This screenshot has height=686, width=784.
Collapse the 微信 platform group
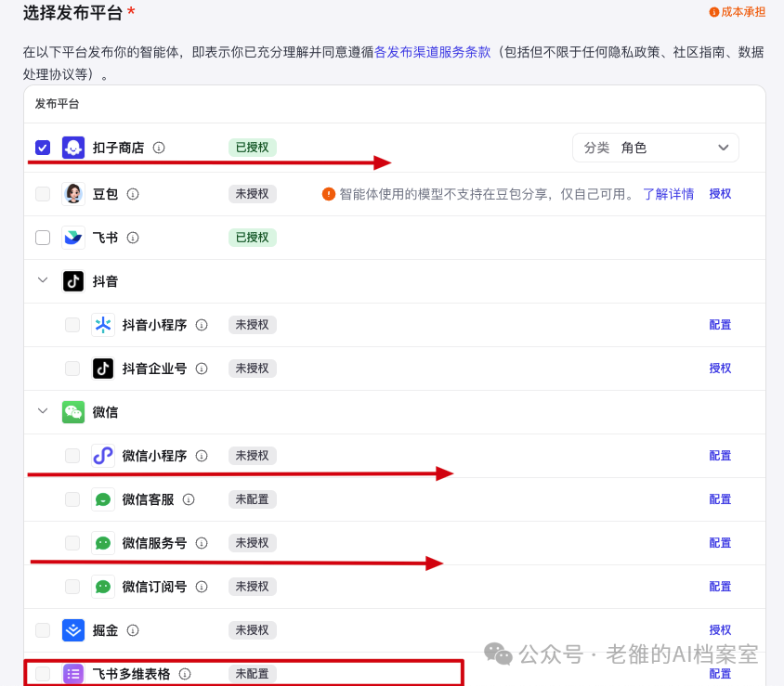click(43, 411)
